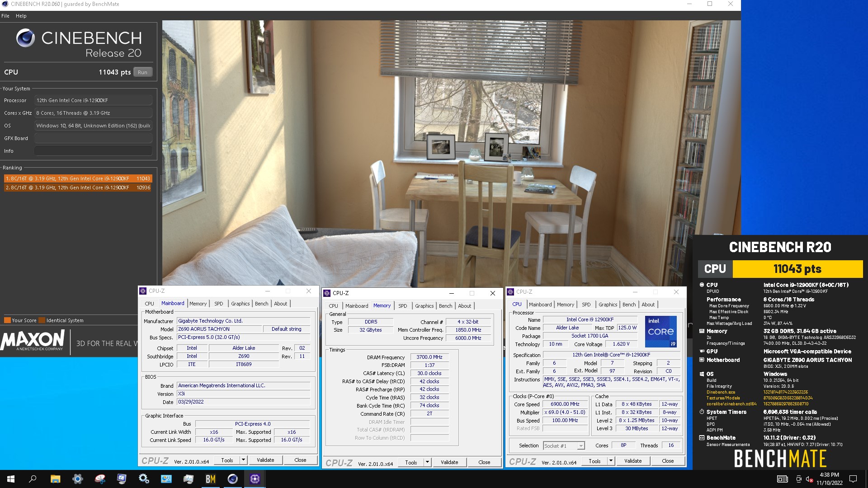Click the CPU-Z icon in the CPU tab window title bar

pyautogui.click(x=510, y=292)
